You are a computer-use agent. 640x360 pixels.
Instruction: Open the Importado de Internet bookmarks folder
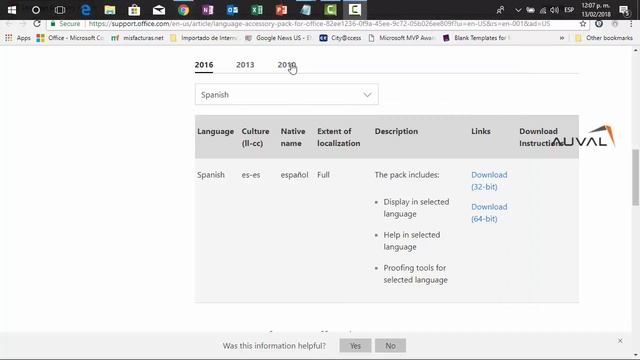pyautogui.click(x=204, y=38)
